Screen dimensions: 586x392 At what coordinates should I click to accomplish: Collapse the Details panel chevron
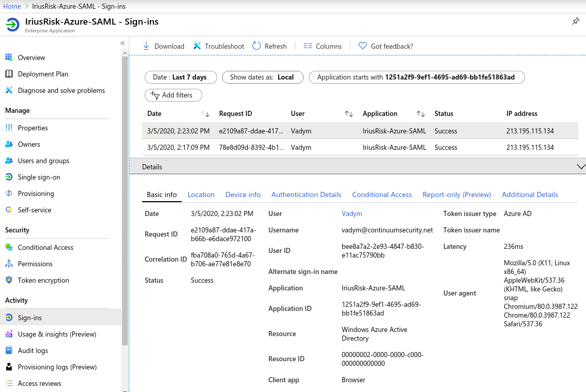click(581, 167)
